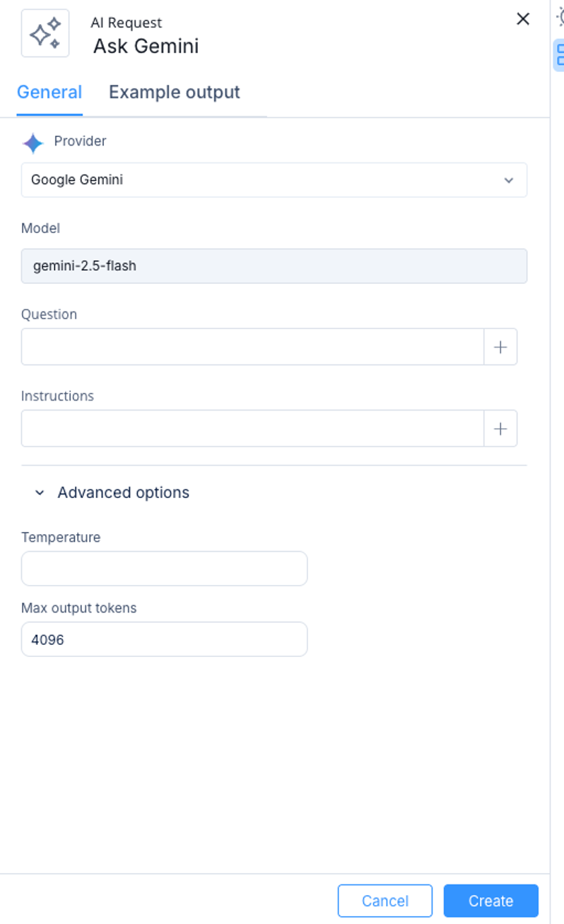Viewport: 564px width, 924px height.
Task: Click into the Temperature field
Action: [164, 569]
